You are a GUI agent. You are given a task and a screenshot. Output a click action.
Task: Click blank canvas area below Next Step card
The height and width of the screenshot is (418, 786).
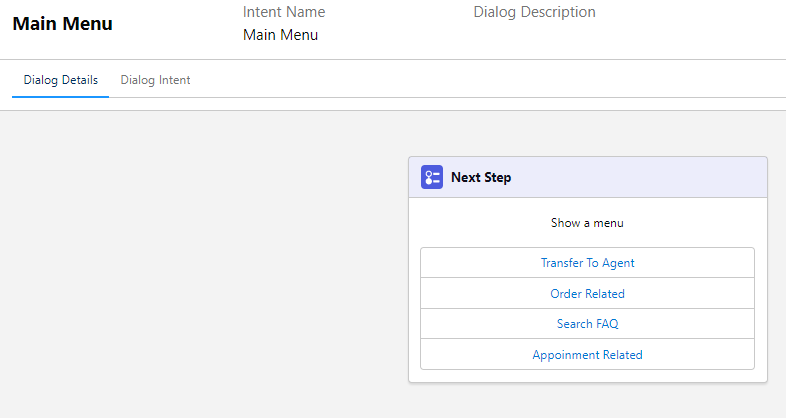pyautogui.click(x=587, y=400)
